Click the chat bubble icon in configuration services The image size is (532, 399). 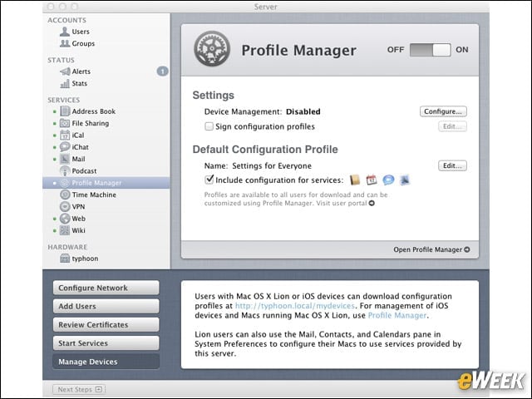point(388,180)
